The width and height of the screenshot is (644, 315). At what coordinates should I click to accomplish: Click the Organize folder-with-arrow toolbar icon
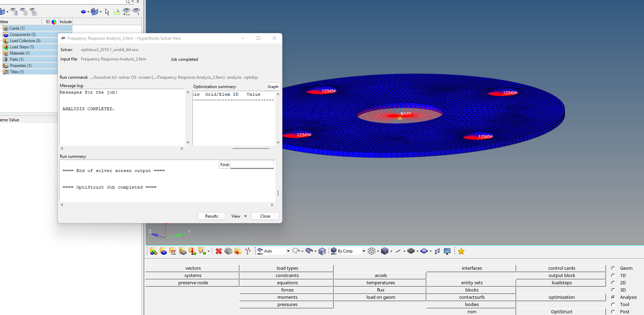click(238, 251)
